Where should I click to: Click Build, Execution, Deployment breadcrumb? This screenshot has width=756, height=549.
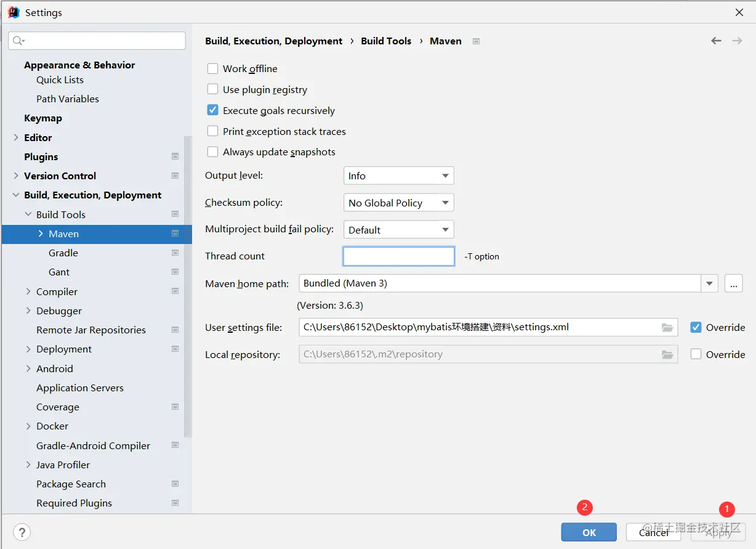click(274, 41)
